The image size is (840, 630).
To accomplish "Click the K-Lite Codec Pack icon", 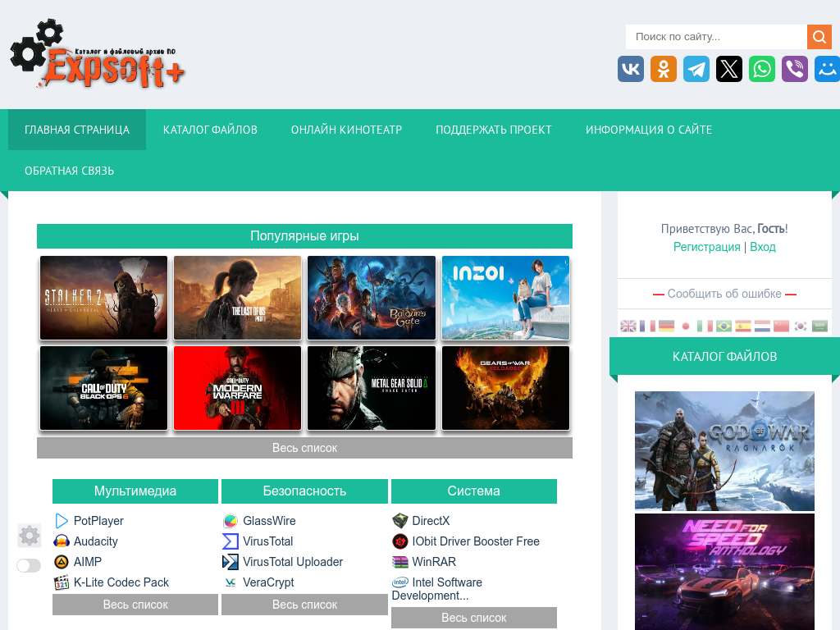I will [x=62, y=582].
